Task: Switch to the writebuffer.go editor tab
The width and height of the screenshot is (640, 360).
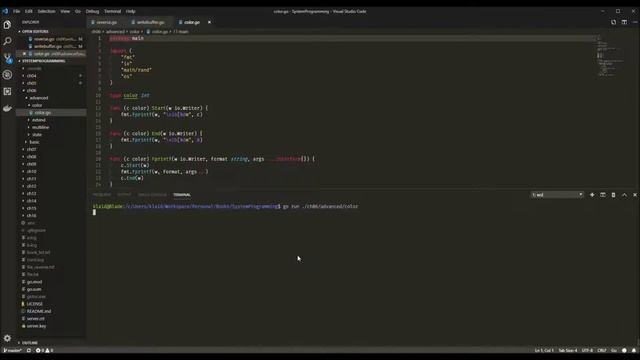Action: pos(150,22)
